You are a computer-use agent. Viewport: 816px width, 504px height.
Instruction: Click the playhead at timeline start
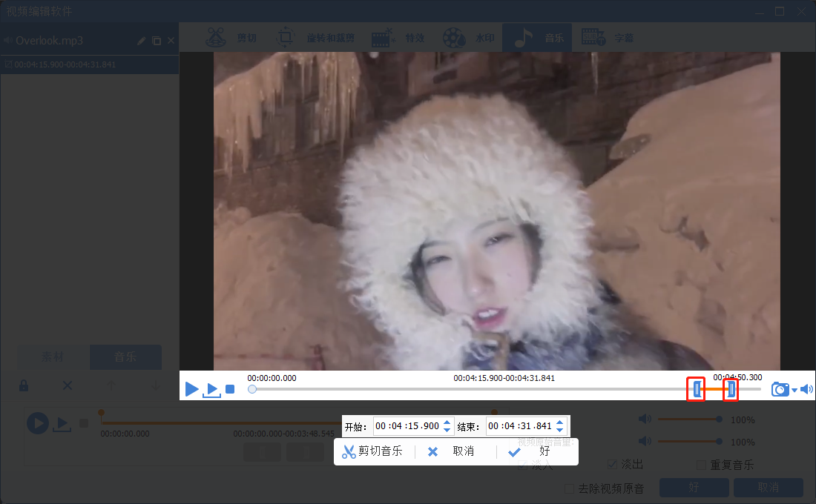[252, 389]
